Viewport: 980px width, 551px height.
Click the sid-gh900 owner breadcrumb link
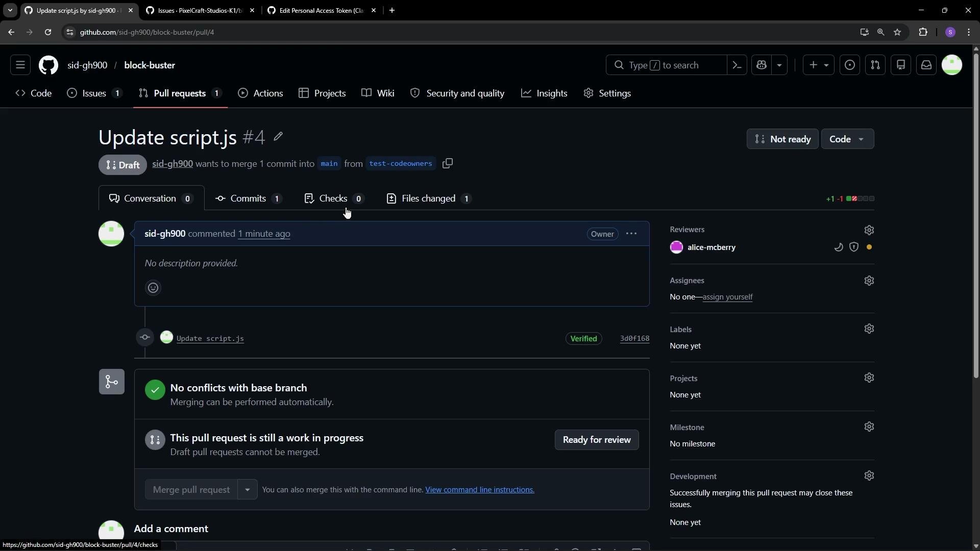tap(87, 65)
